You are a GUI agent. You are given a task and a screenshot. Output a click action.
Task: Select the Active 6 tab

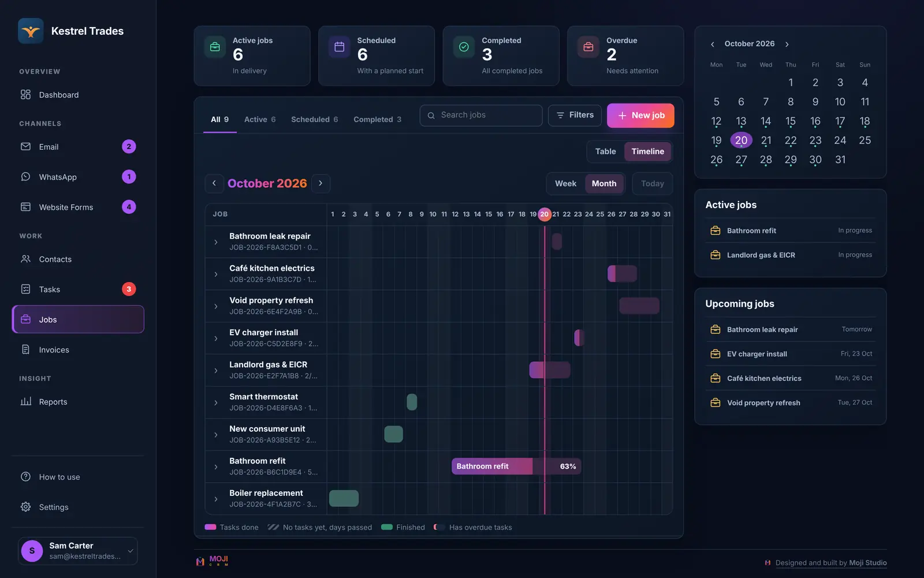click(260, 120)
